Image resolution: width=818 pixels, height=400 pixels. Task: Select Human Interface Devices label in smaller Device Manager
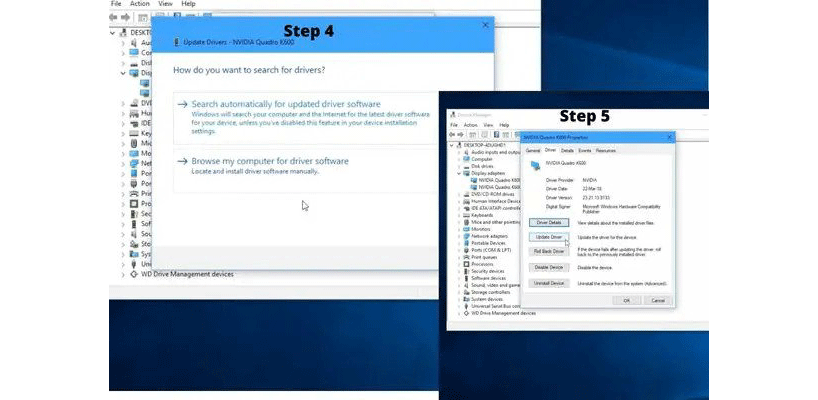pos(496,201)
